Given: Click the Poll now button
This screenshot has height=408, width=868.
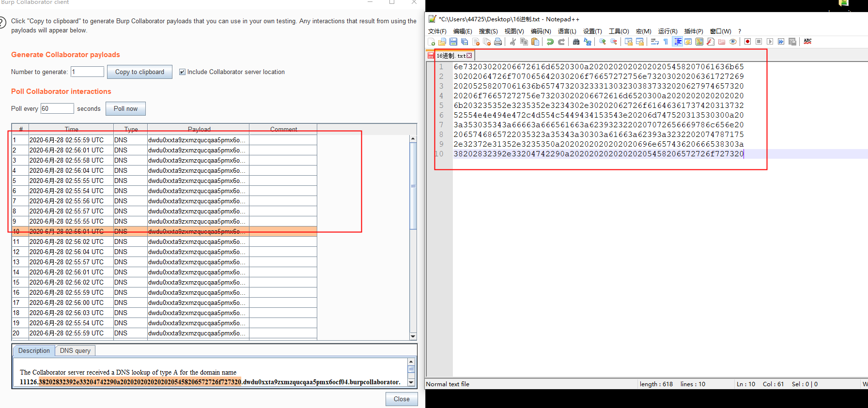Looking at the screenshot, I should click(x=125, y=109).
